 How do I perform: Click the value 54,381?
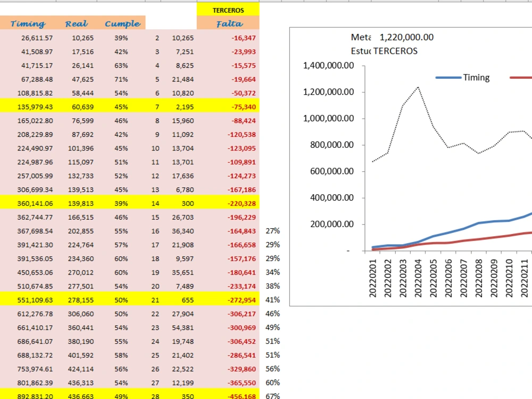(183, 328)
